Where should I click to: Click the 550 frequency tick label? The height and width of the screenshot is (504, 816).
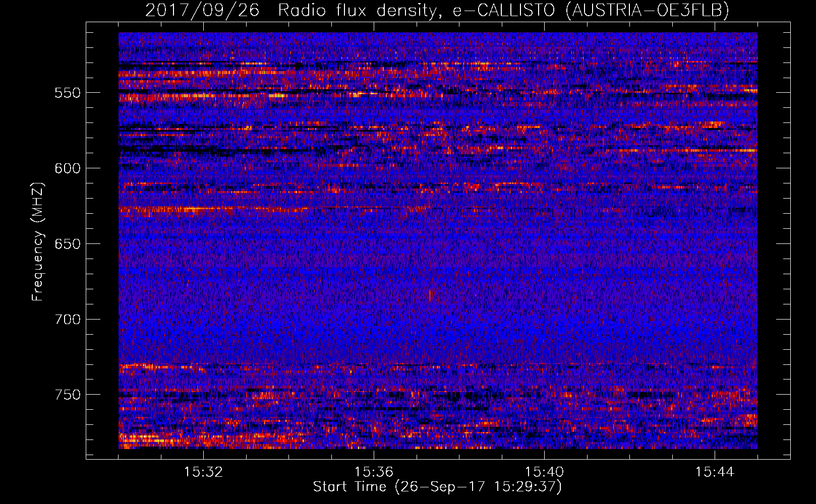point(68,93)
